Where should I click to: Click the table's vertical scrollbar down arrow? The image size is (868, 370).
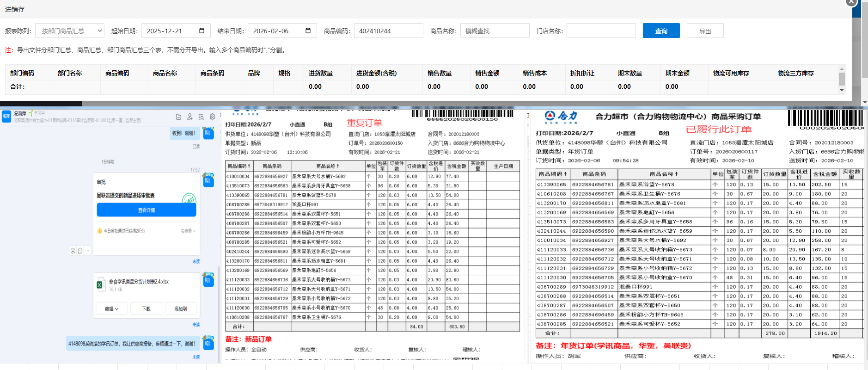point(842,90)
